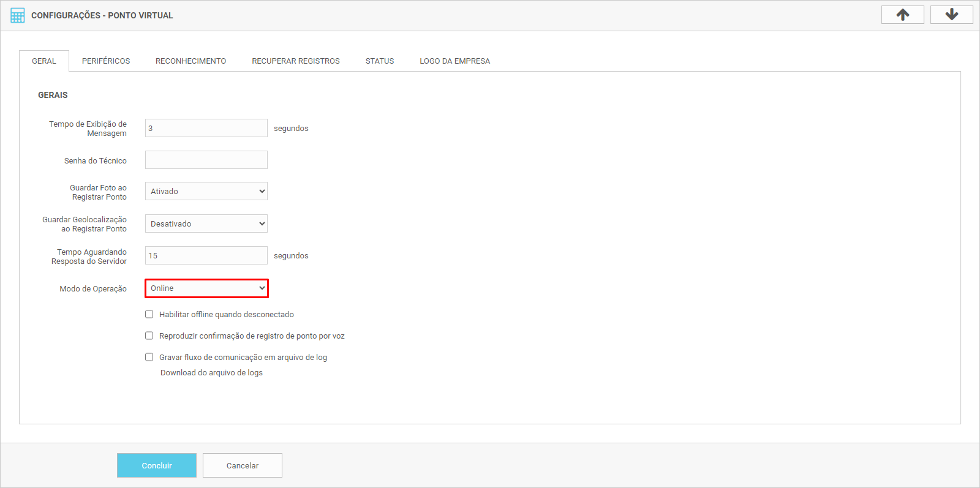The height and width of the screenshot is (488, 980).
Task: Toggle voice confirmation of ponto registration
Action: [x=149, y=336]
